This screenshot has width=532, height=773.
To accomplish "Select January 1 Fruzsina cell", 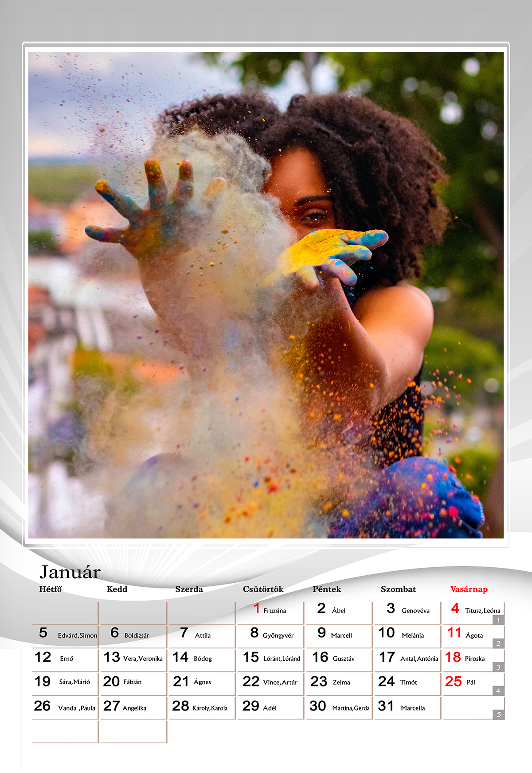I will 270,610.
